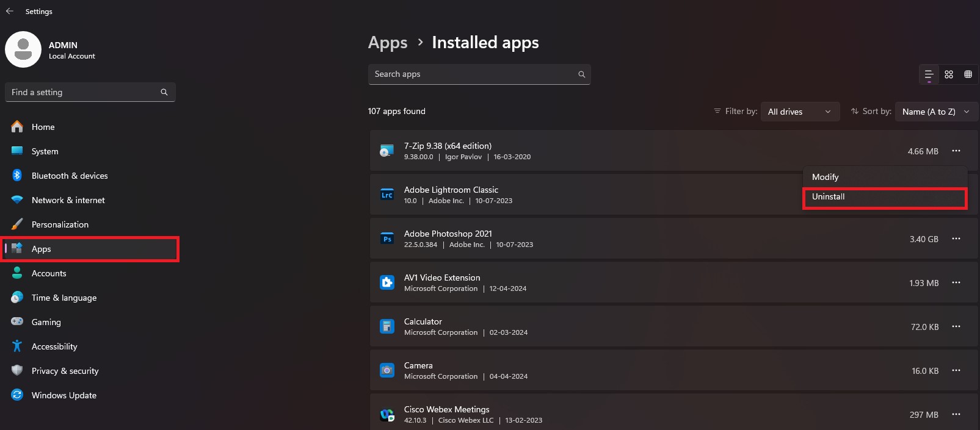Click the Adobe Lightroom Classic app name

coord(451,190)
